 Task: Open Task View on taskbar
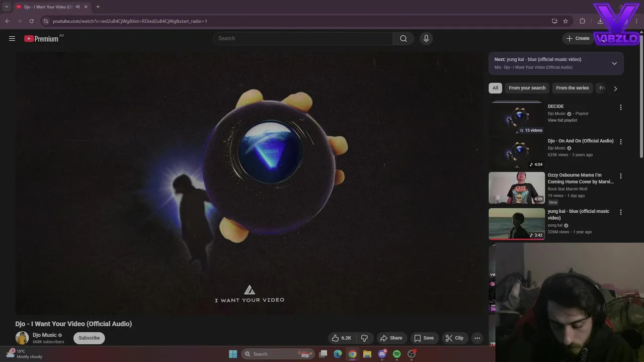point(324,354)
